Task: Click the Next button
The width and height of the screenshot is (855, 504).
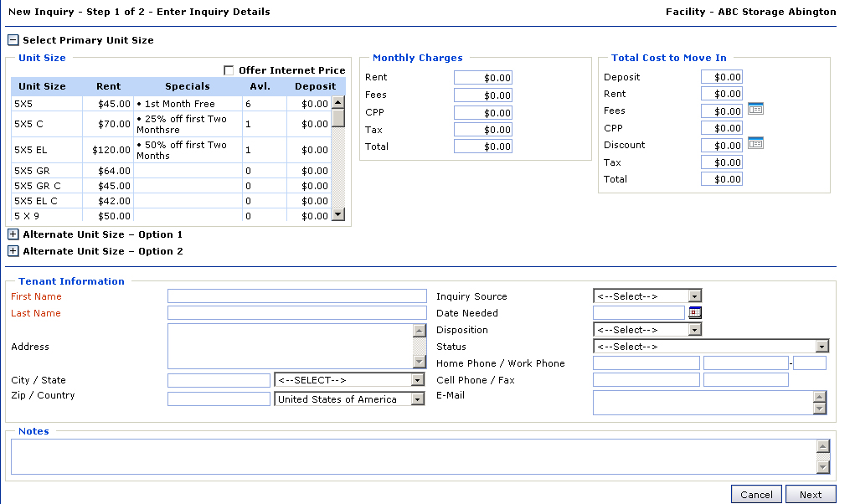Action: tap(810, 495)
